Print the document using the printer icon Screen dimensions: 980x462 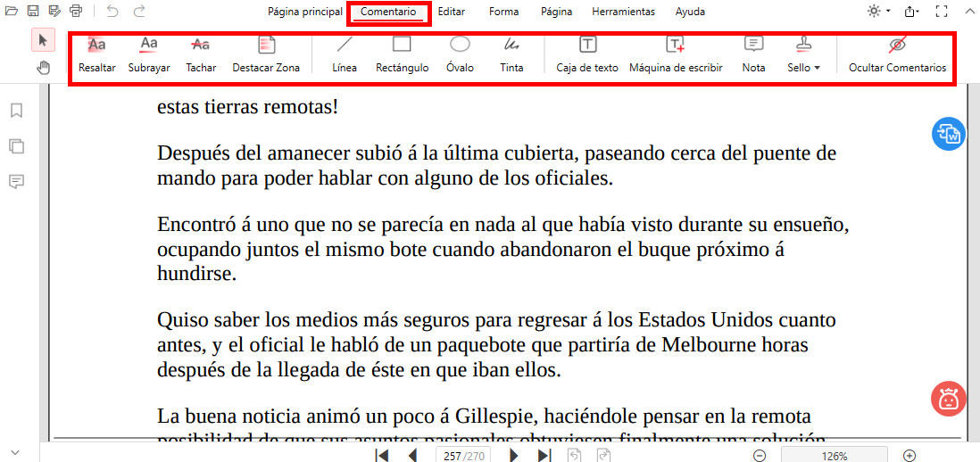[x=76, y=11]
